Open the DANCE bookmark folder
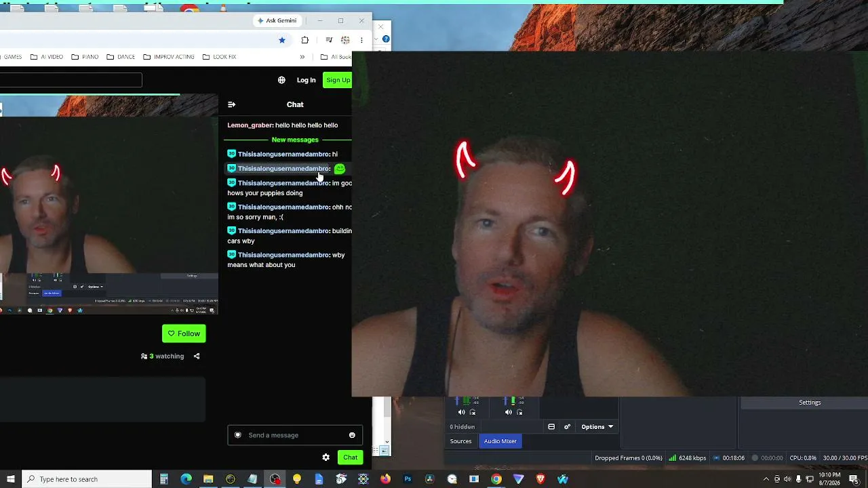868x488 pixels. (121, 57)
